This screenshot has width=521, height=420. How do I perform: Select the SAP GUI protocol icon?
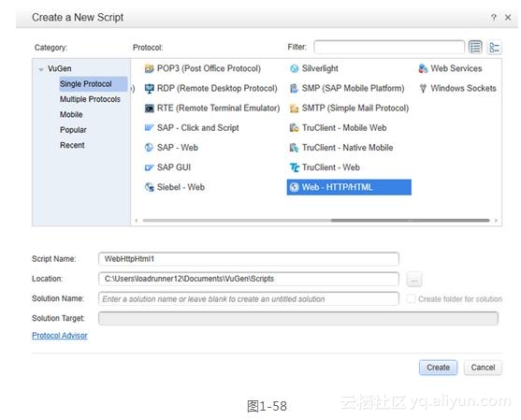pyautogui.click(x=149, y=167)
